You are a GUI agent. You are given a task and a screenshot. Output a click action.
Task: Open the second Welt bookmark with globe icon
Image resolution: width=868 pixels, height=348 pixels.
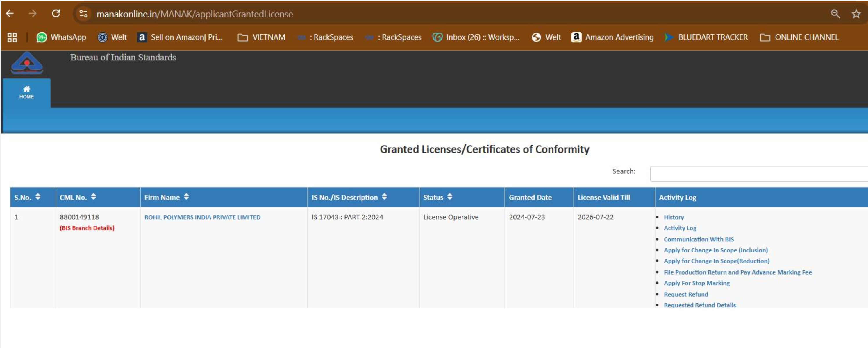coord(546,37)
